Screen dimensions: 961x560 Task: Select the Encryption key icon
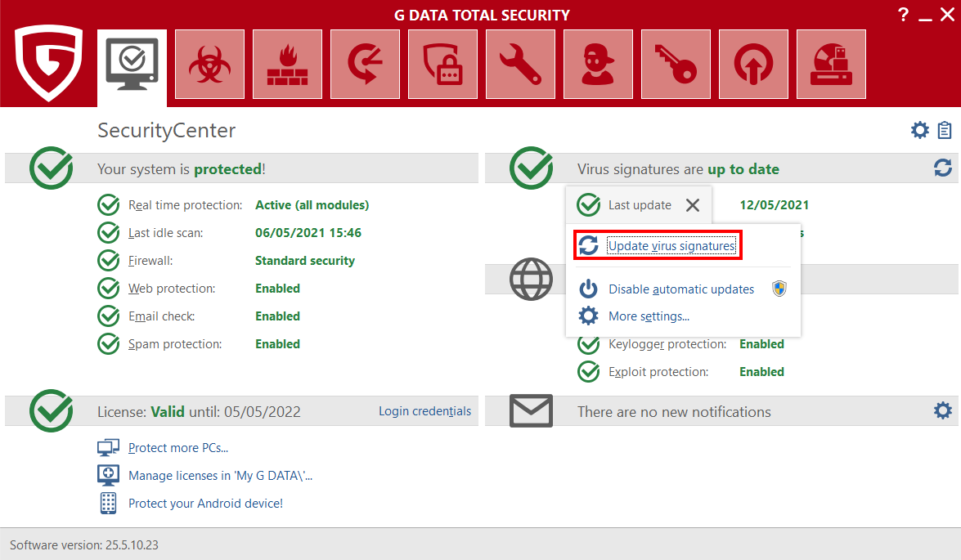pyautogui.click(x=676, y=64)
